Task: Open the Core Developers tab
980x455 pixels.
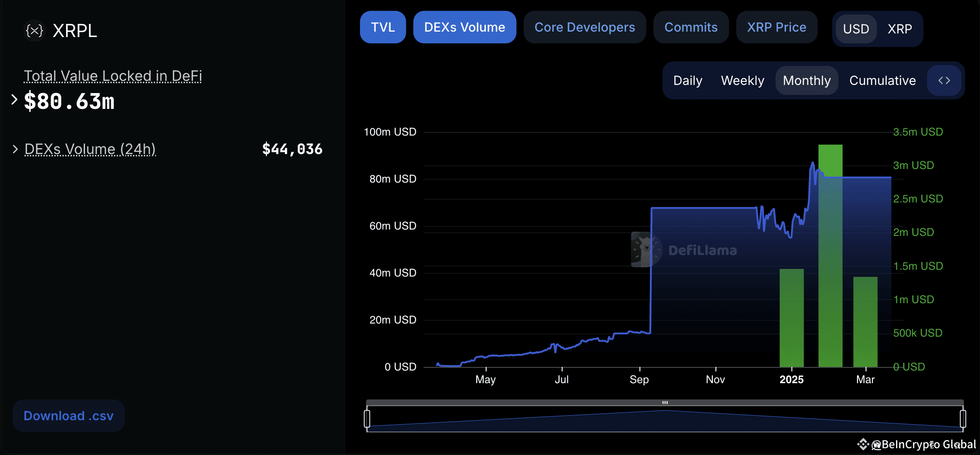Action: click(585, 27)
